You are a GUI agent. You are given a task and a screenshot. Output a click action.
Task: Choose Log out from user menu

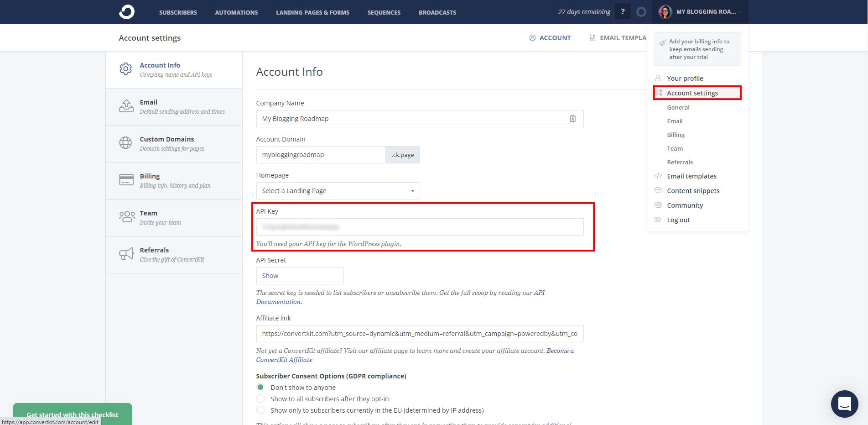point(678,220)
